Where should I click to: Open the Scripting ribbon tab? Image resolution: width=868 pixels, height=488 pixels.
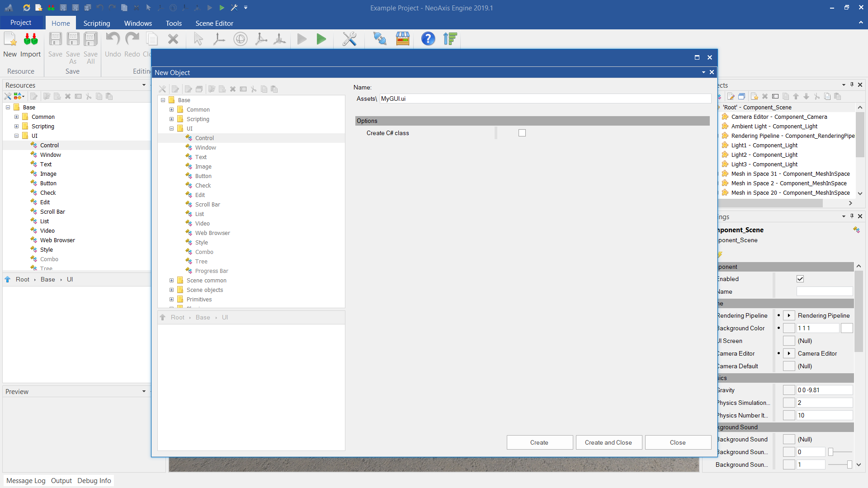coord(96,23)
